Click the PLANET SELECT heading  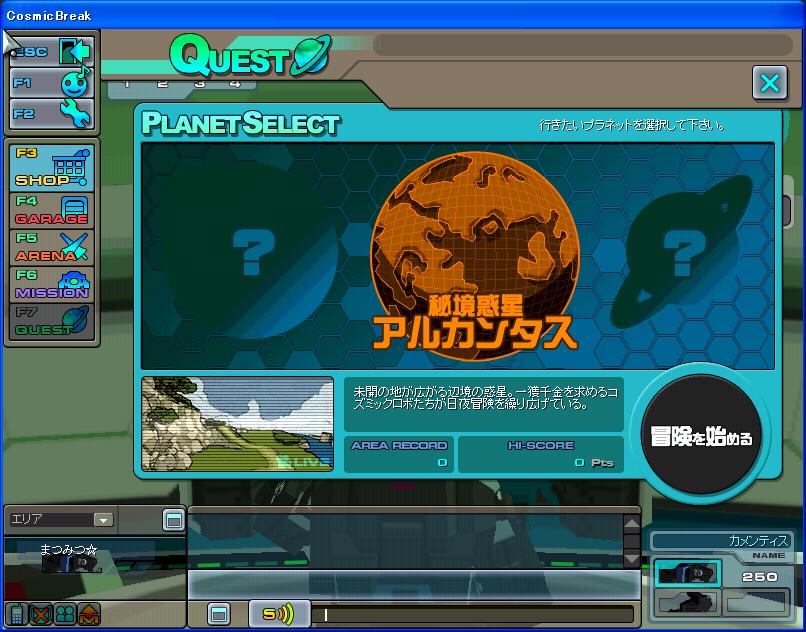click(x=241, y=123)
